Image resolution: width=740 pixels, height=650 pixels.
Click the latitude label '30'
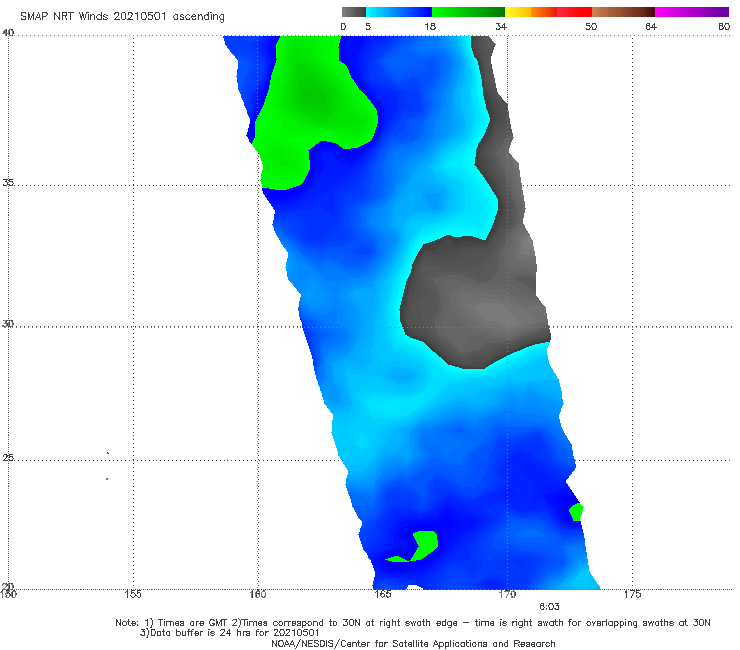[x=8, y=324]
